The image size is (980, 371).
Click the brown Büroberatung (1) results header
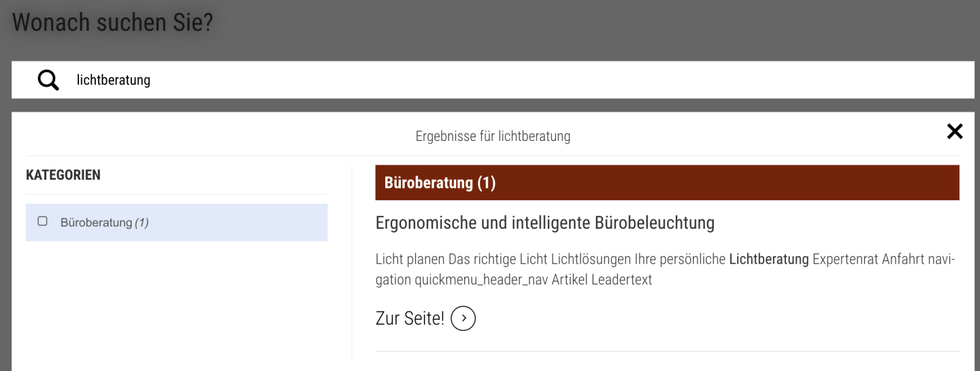667,182
